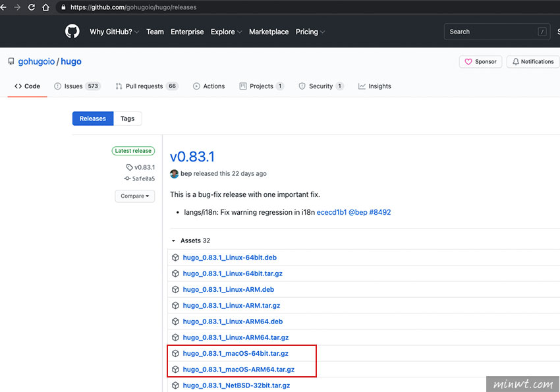The width and height of the screenshot is (560, 392).
Task: Open the @bep mention link
Action: pyautogui.click(x=358, y=212)
